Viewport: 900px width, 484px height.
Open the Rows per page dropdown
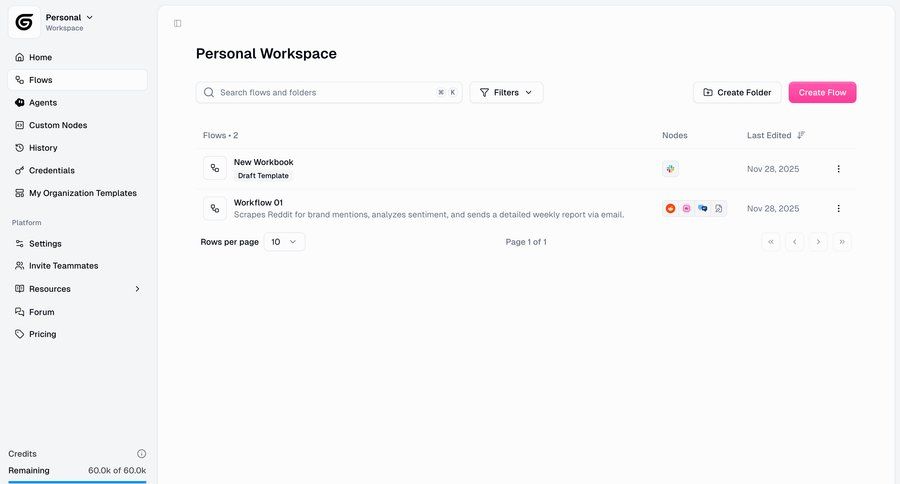tap(284, 242)
